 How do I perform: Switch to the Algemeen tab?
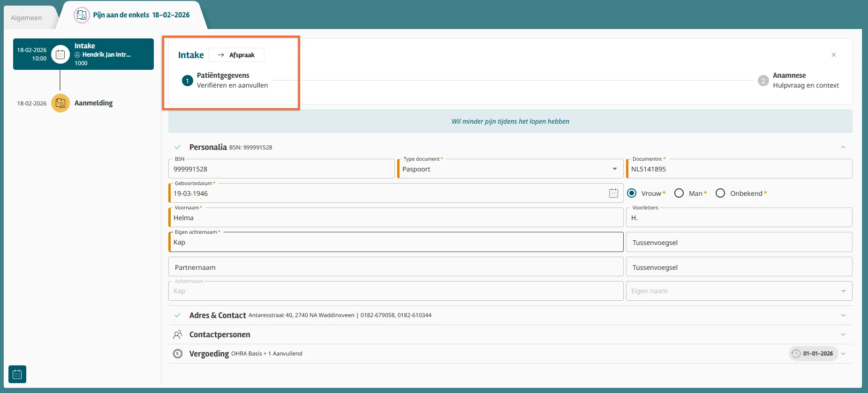pos(26,18)
